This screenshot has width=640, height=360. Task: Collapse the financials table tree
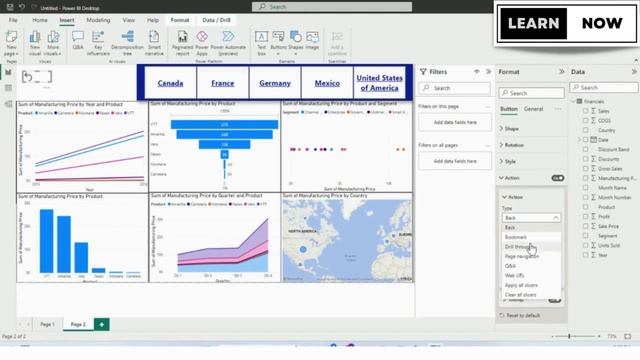(574, 101)
